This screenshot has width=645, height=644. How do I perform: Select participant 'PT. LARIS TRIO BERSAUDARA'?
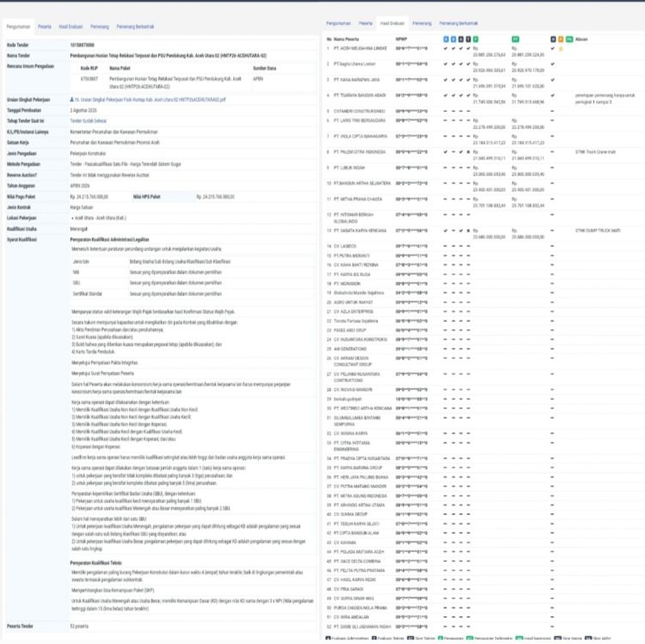coord(359,121)
